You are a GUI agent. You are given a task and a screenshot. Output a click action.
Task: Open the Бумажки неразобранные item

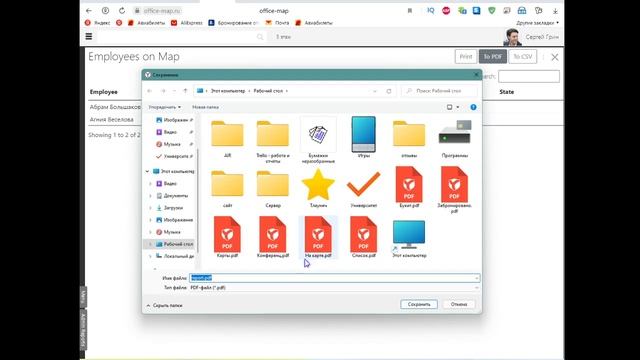tap(318, 140)
